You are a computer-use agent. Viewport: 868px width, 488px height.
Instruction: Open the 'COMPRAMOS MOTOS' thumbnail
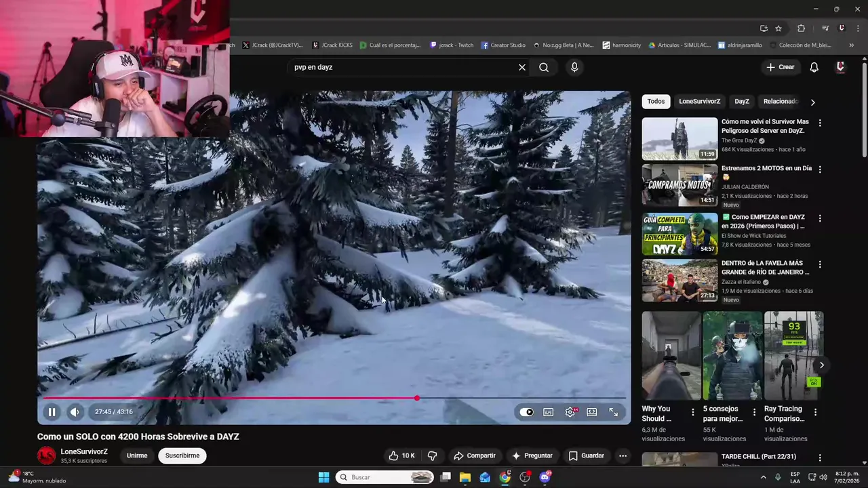(x=679, y=185)
